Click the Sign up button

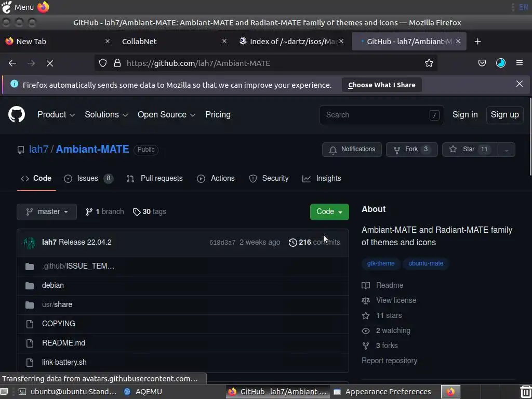[504, 115]
